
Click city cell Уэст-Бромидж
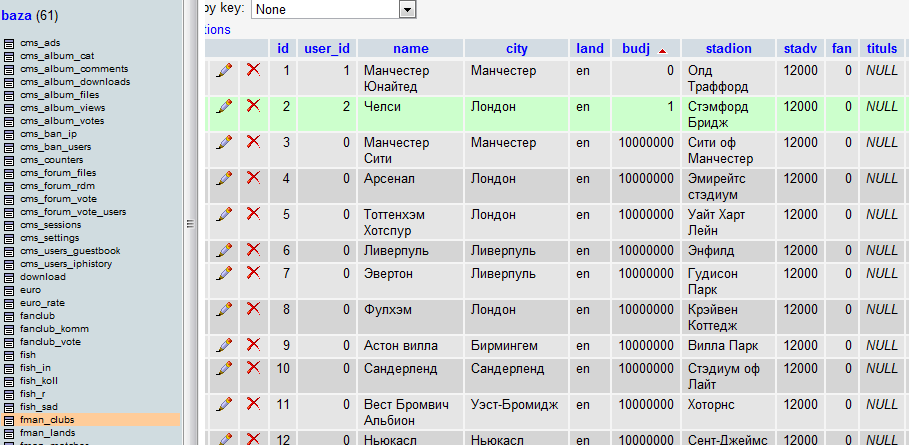pos(514,404)
